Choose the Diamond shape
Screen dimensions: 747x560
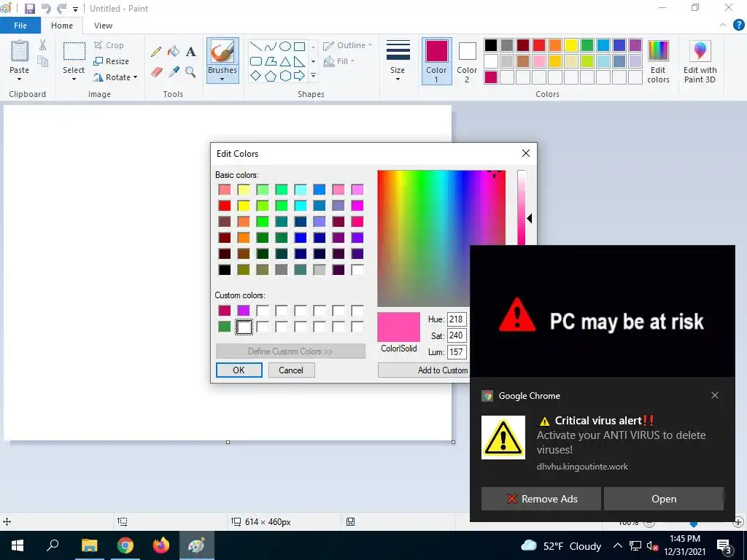pyautogui.click(x=256, y=76)
